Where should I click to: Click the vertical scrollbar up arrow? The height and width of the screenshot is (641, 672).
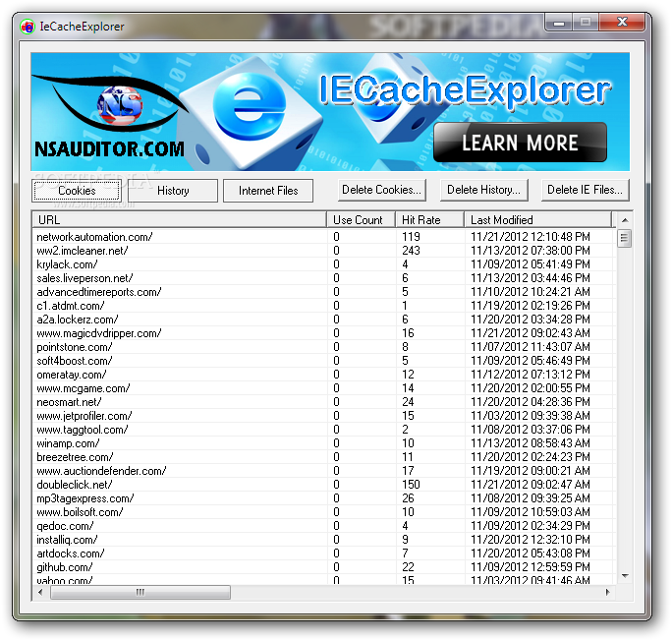tap(625, 220)
